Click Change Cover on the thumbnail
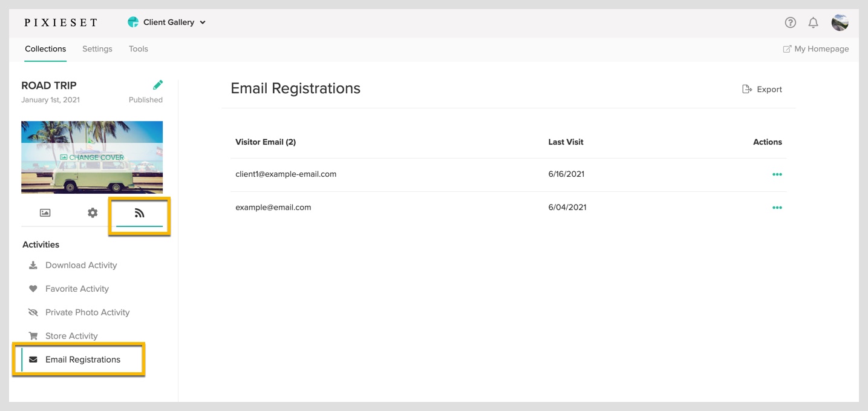This screenshot has height=411, width=868. (92, 157)
